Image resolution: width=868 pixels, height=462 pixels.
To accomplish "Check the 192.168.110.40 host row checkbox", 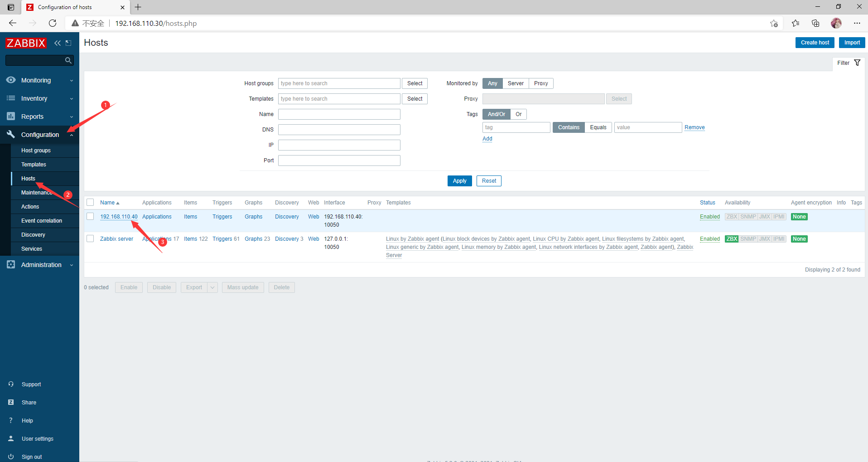I will click(x=90, y=216).
